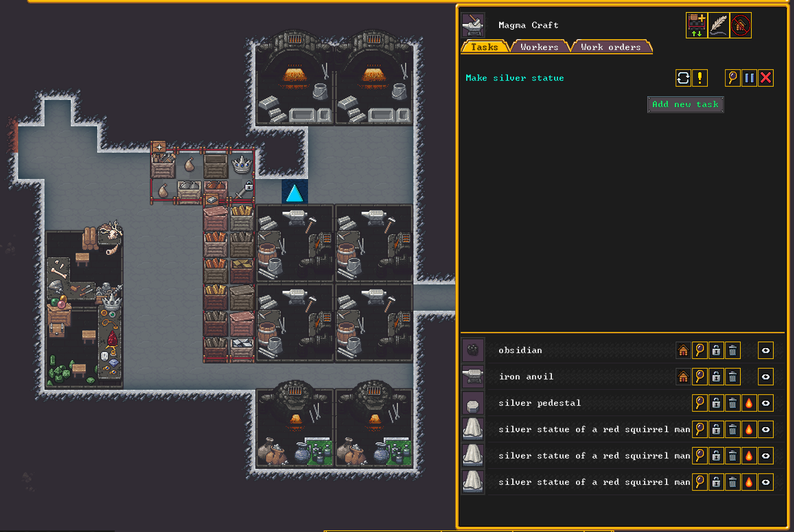Click the crown item in the map stockpile
The height and width of the screenshot is (532, 794).
click(242, 165)
